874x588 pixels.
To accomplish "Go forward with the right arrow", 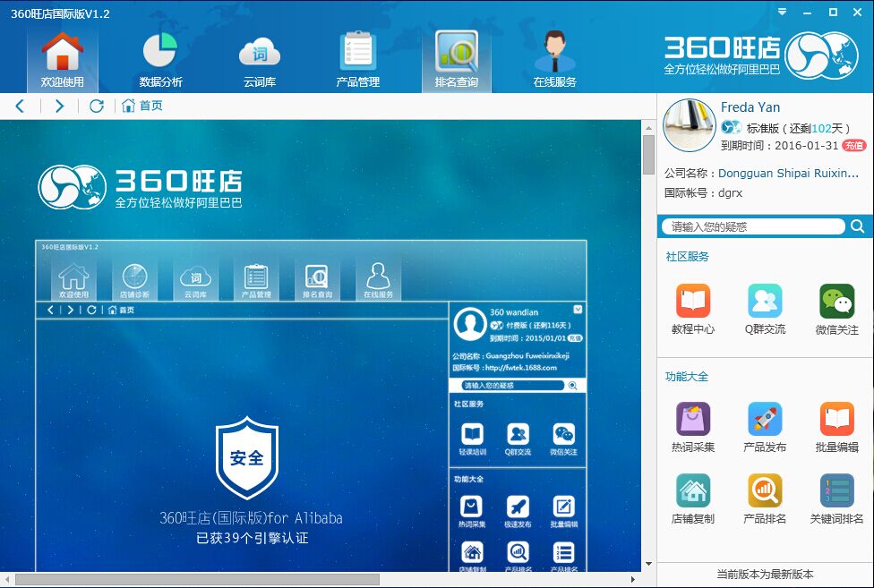I will click(59, 106).
